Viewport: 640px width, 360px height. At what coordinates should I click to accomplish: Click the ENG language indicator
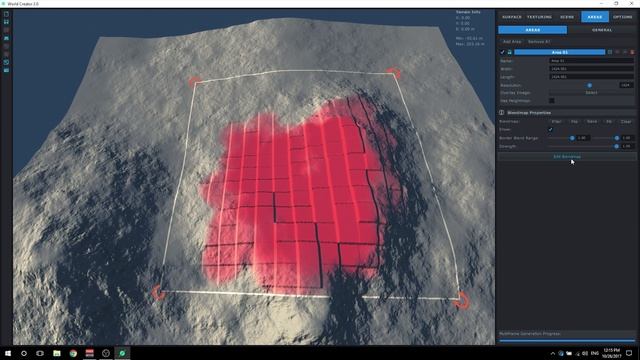[595, 353]
